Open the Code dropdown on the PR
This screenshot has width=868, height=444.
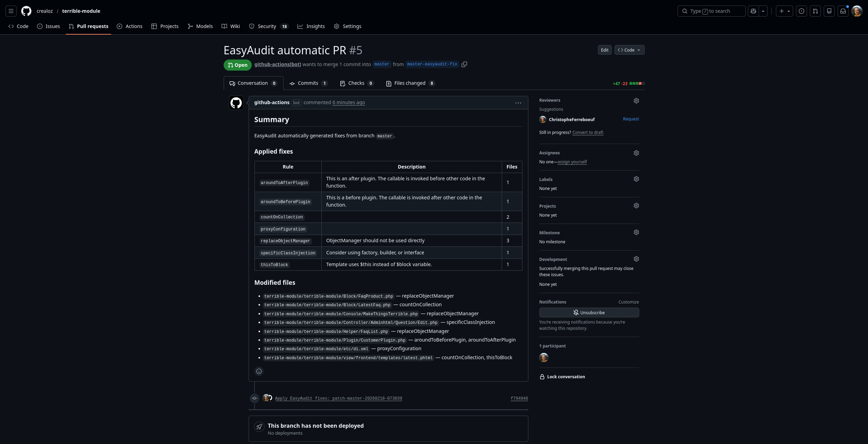point(629,49)
